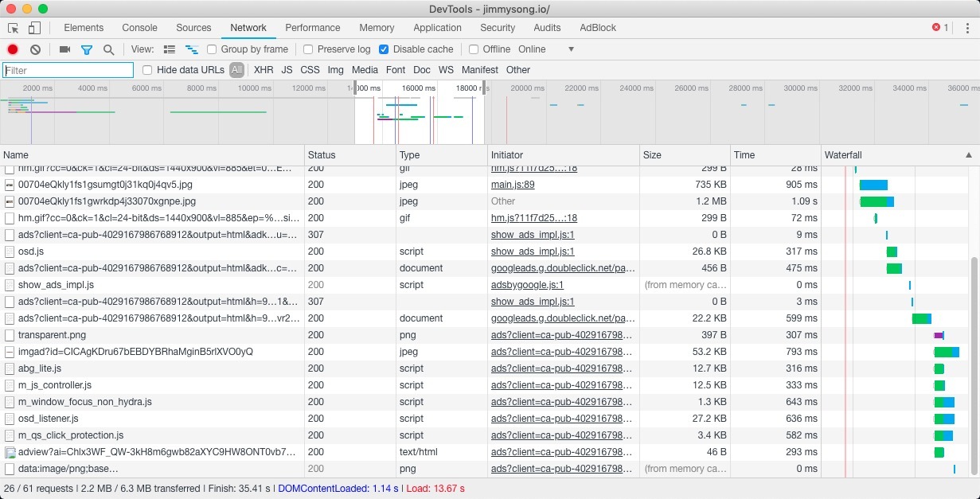Open the network search magnifier
The height and width of the screenshot is (499, 980).
[108, 49]
